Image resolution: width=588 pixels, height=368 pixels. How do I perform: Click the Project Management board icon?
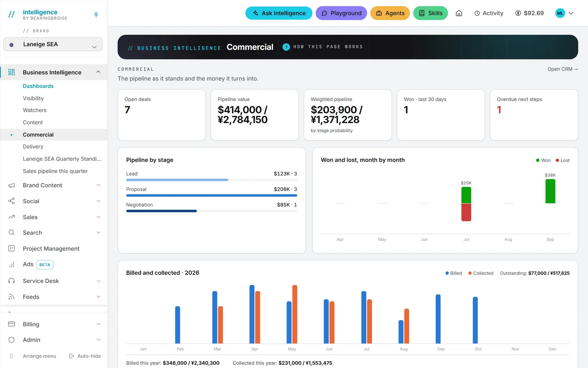pos(11,248)
